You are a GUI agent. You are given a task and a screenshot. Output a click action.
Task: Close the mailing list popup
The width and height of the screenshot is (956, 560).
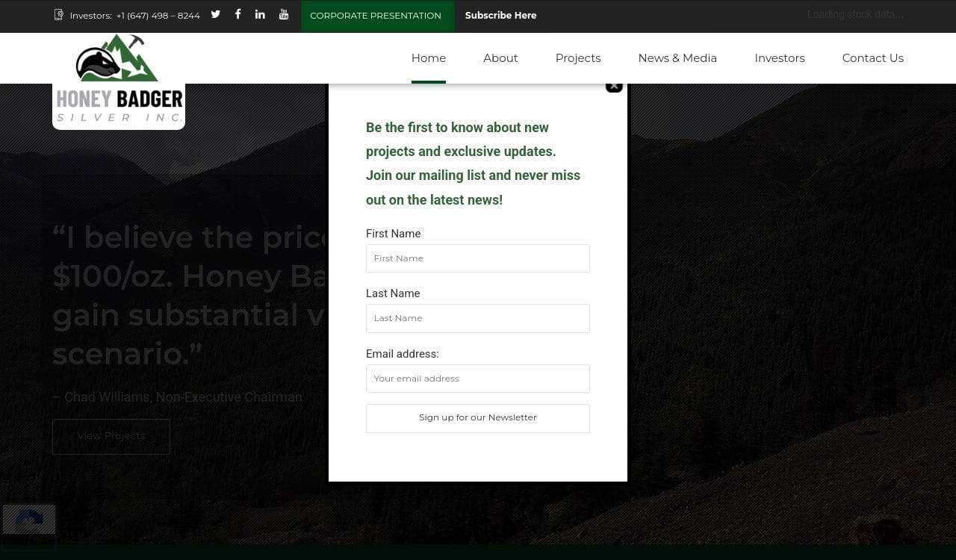click(x=614, y=86)
